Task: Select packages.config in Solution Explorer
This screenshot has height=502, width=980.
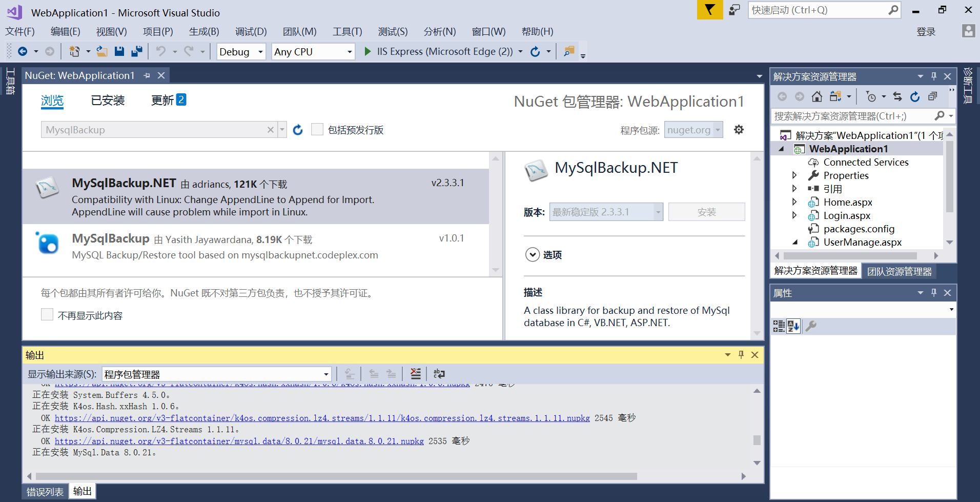Action: [859, 229]
